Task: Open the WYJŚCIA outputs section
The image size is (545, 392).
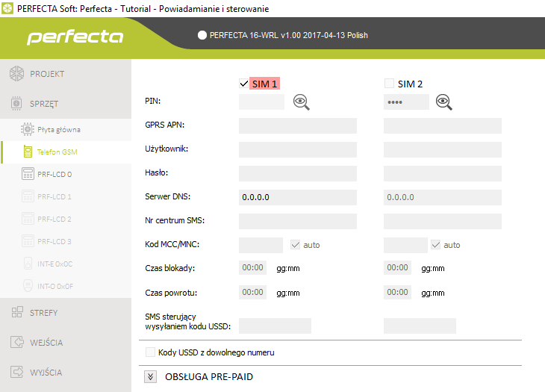Action: pos(46,373)
